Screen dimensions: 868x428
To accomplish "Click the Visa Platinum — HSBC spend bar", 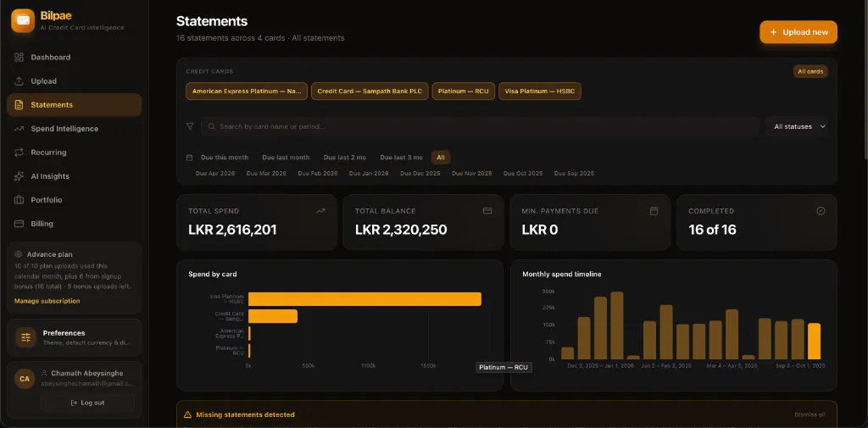I will point(364,299).
